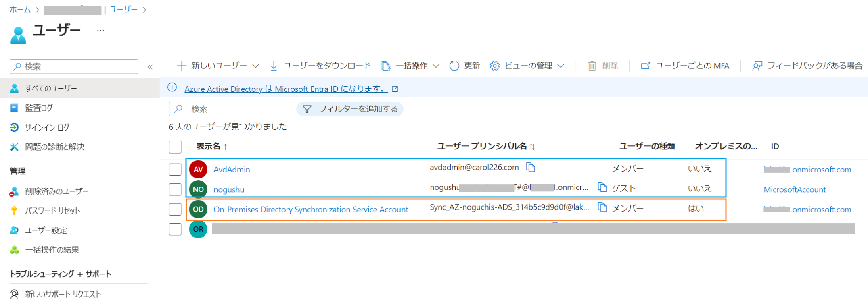Open the ellipsis menu next to ユーザー
This screenshot has width=868, height=305.
(100, 31)
